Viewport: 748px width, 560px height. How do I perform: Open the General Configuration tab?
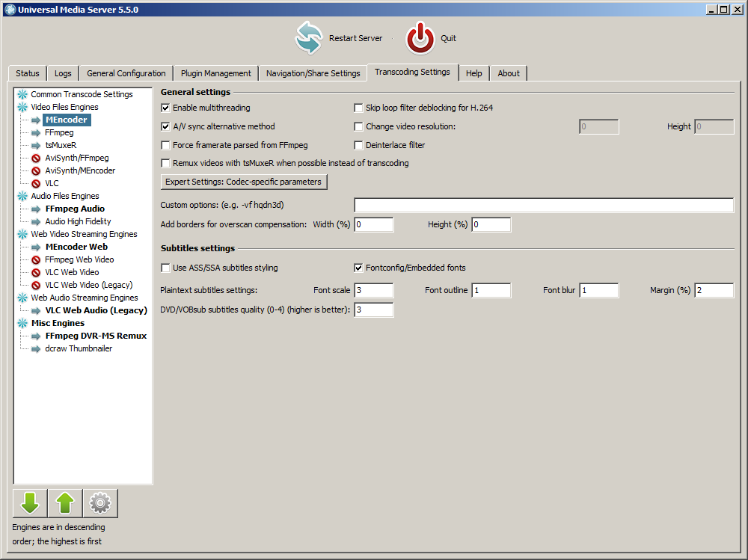tap(126, 73)
